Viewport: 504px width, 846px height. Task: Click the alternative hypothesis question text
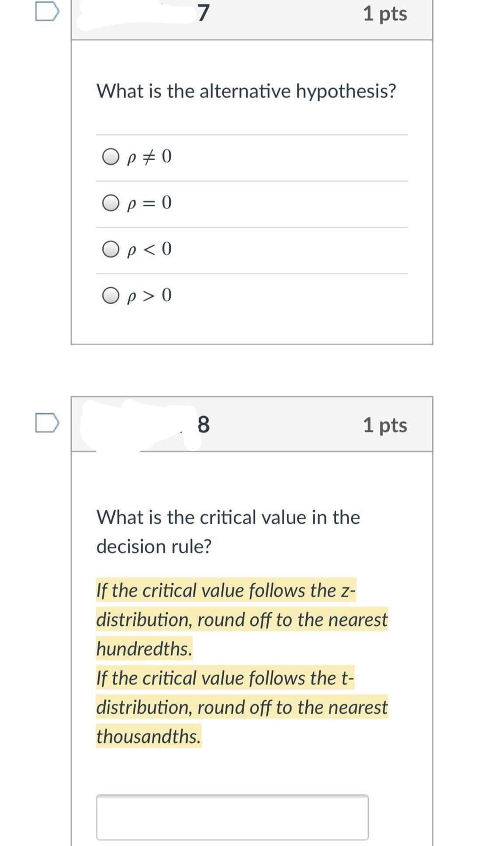click(x=246, y=91)
